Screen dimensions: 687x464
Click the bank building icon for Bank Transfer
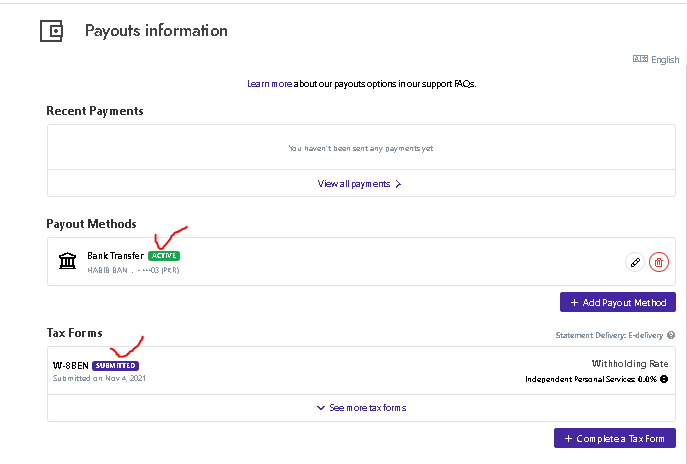[x=68, y=261]
